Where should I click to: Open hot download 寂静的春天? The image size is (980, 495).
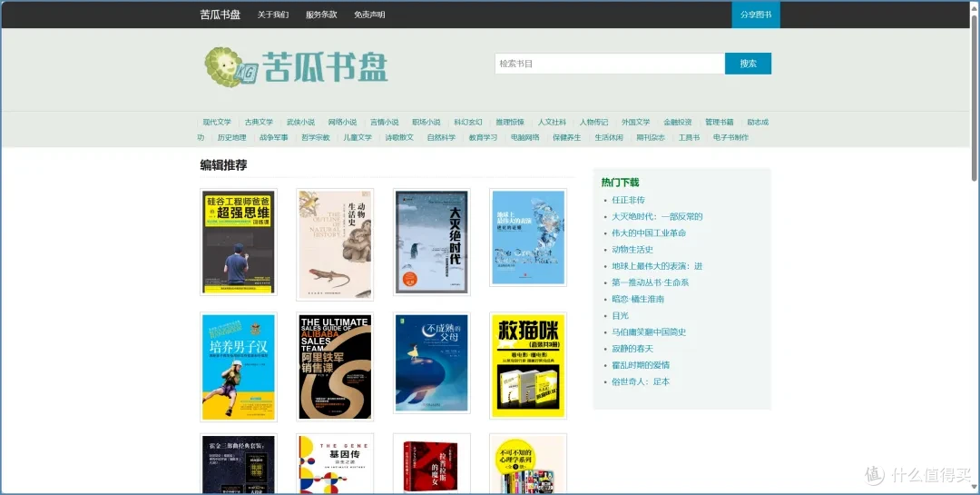click(x=632, y=349)
